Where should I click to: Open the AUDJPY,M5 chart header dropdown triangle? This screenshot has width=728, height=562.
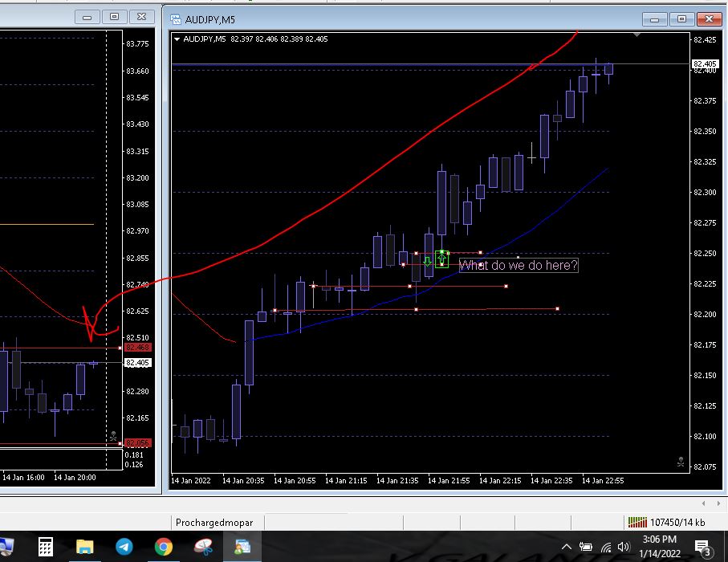click(177, 39)
